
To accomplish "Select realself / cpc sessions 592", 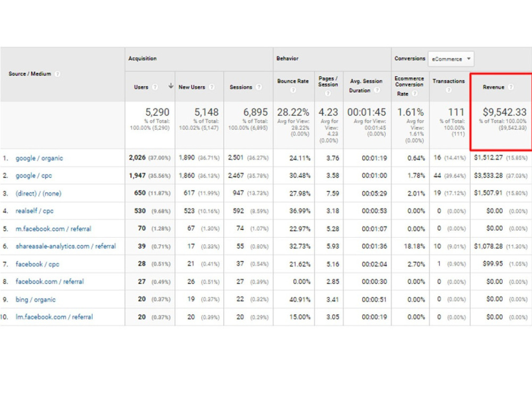I will point(238,211).
